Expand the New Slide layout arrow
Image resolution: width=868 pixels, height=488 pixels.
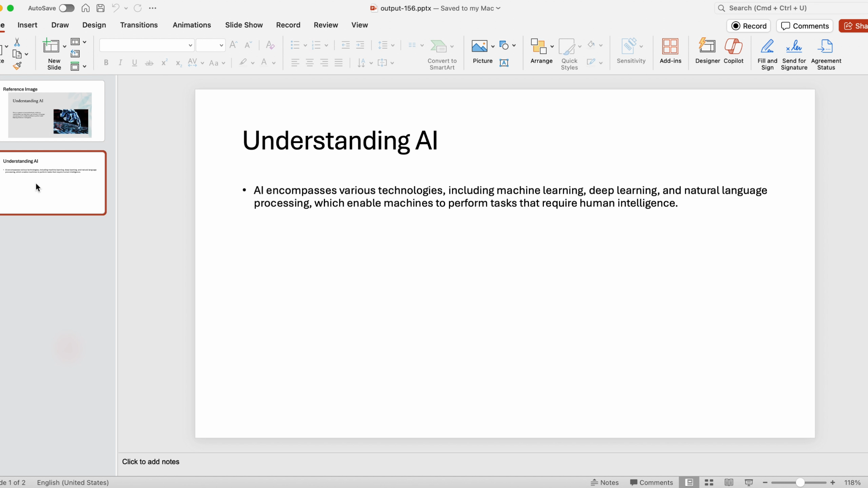point(64,46)
